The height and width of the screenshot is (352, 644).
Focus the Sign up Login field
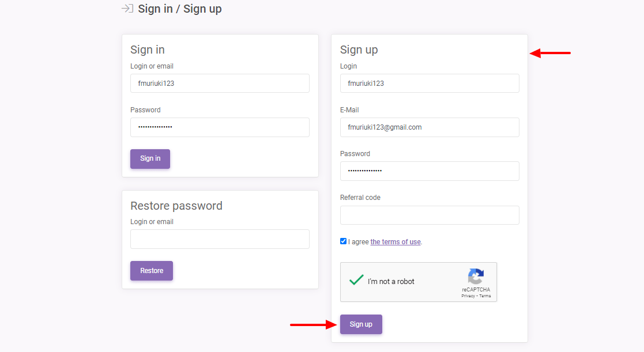(x=430, y=84)
